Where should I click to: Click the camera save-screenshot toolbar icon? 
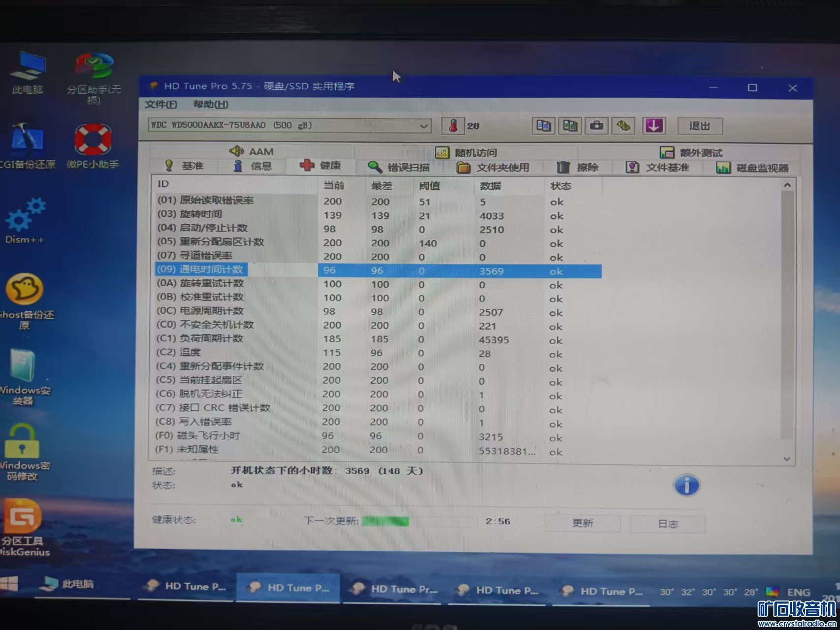(596, 126)
